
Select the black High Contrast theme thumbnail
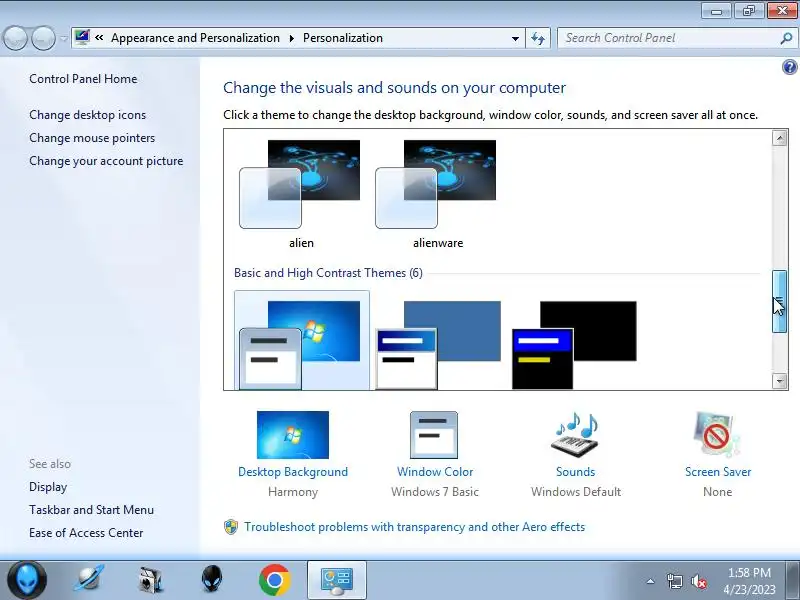pyautogui.click(x=574, y=345)
